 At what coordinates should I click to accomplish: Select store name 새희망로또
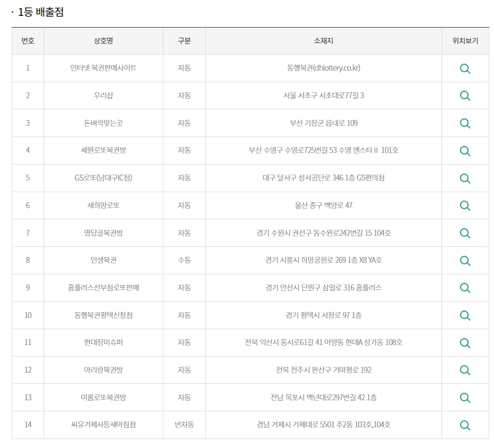point(103,205)
